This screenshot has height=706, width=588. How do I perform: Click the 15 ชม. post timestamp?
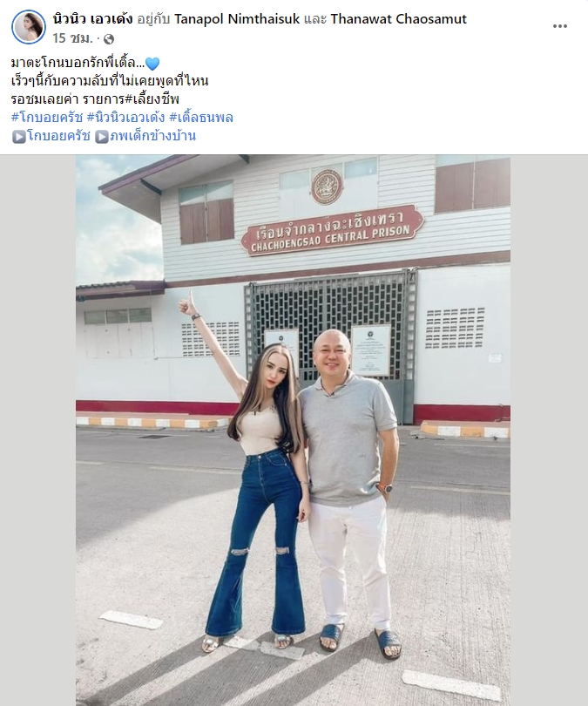72,38
